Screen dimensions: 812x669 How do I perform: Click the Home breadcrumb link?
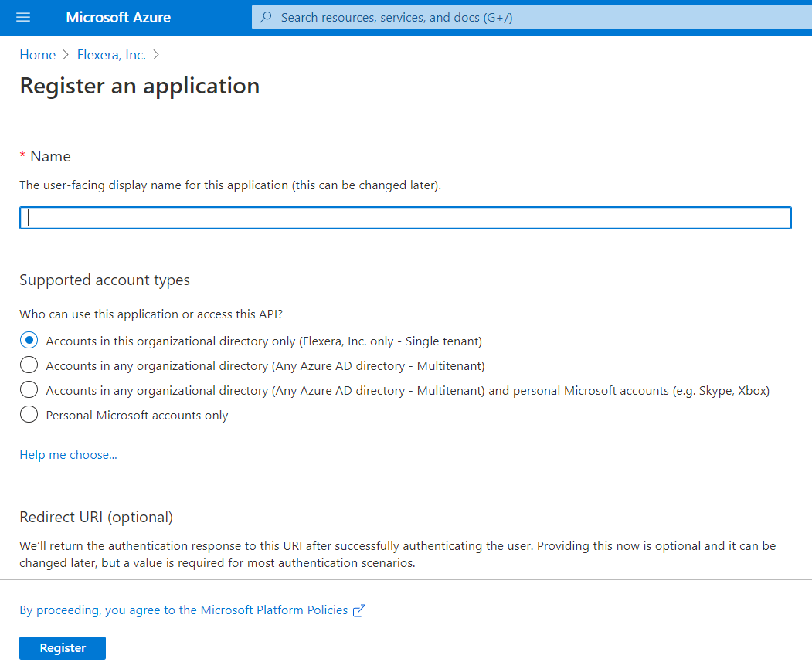pyautogui.click(x=37, y=54)
